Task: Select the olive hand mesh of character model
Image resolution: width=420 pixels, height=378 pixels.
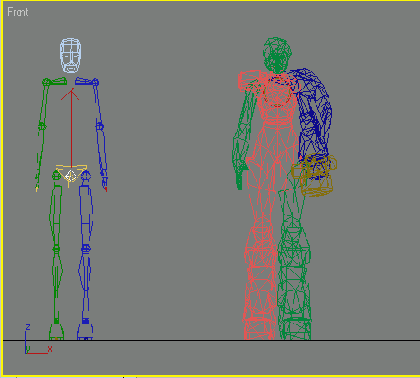Action: 314,175
